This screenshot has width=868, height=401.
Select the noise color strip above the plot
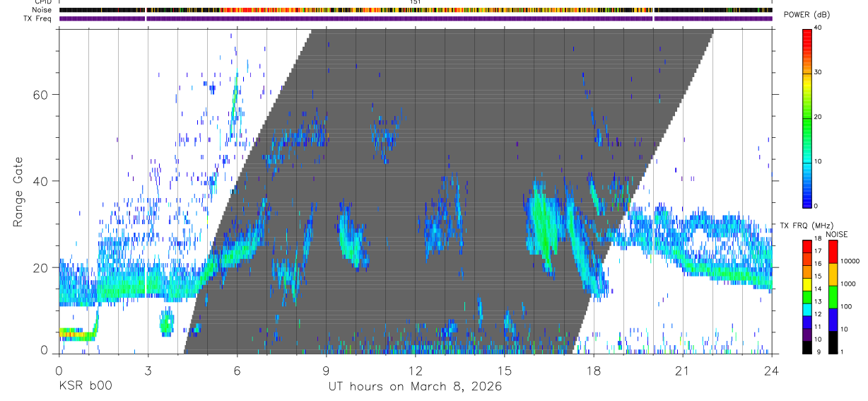tap(416, 11)
